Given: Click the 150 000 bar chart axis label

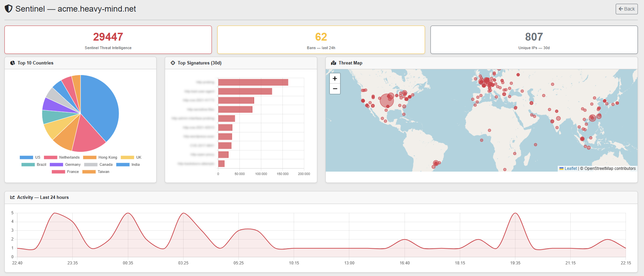Looking at the screenshot, I should click(283, 174).
